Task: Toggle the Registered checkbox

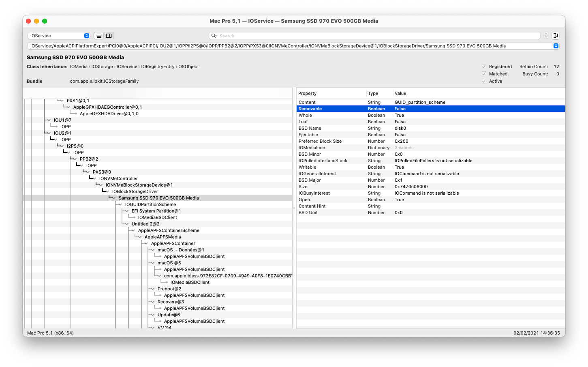Action: click(x=484, y=67)
